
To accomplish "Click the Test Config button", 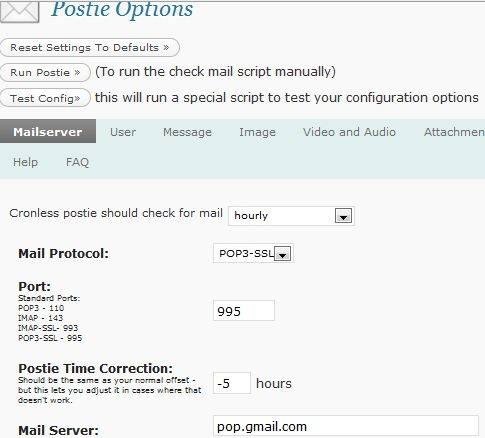I will [x=45, y=98].
